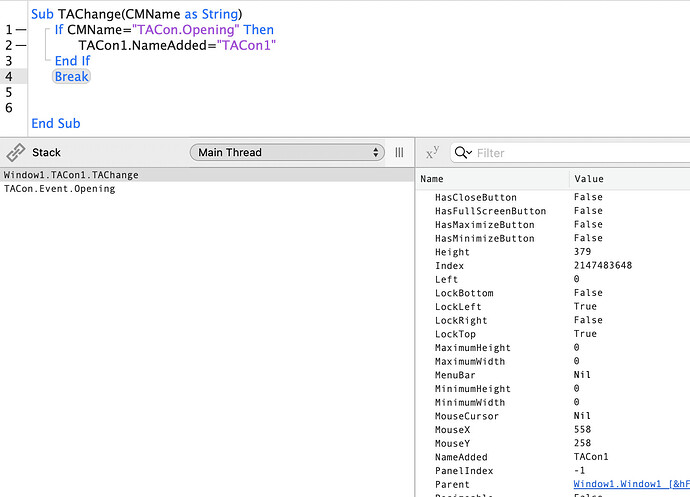
Task: Select the HasCloseButton variable row
Action: 553,197
